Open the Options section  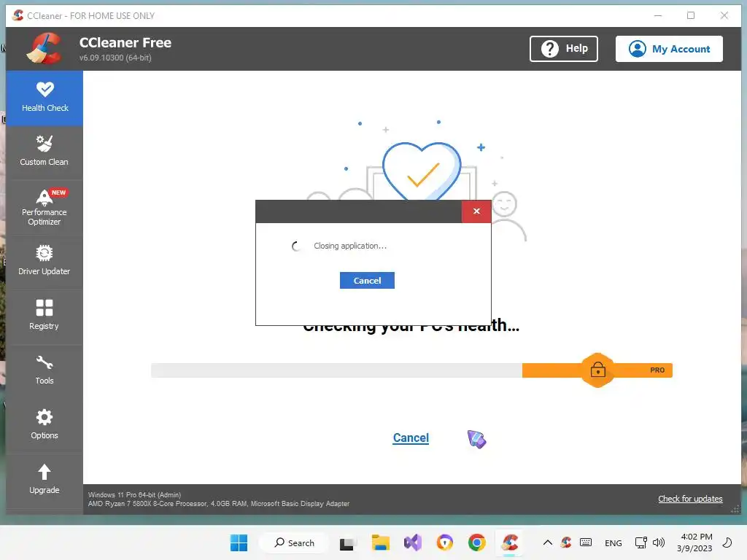(x=44, y=425)
